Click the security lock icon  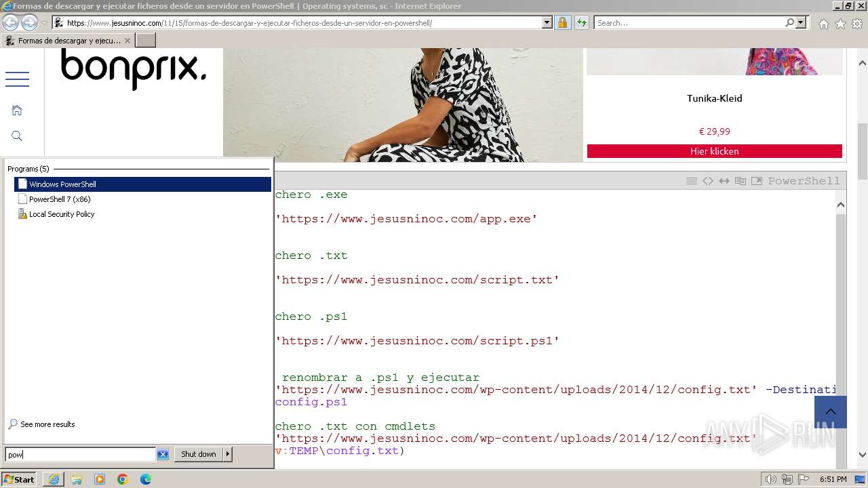point(562,22)
